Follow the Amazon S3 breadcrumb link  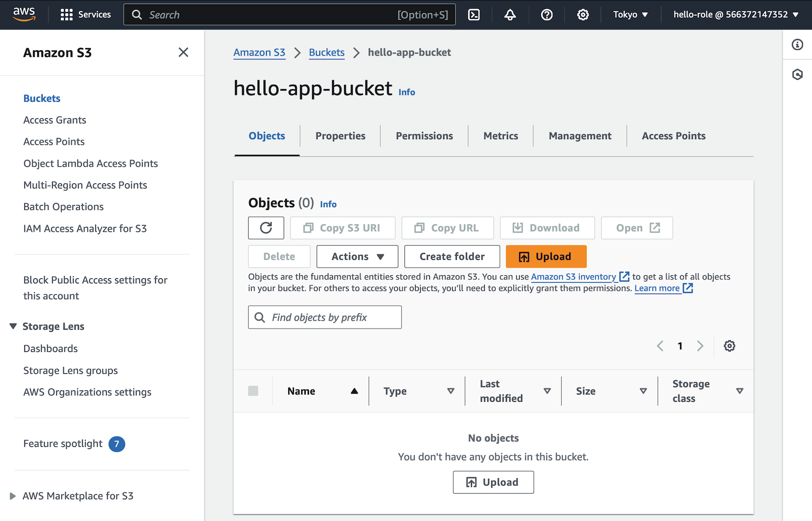pos(259,52)
